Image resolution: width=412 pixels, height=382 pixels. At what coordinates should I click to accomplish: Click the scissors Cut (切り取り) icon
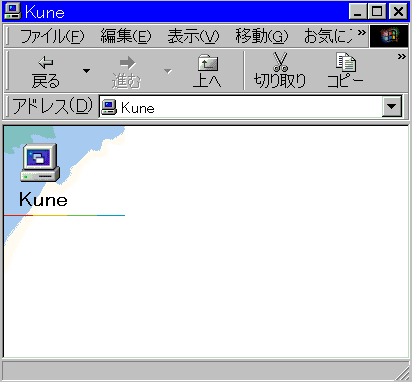point(280,62)
